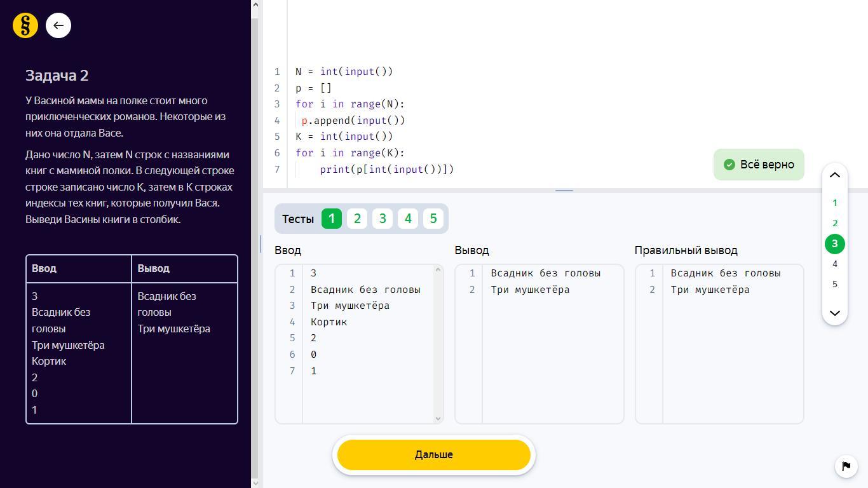Click the yellow paragraph logo icon

tap(25, 25)
